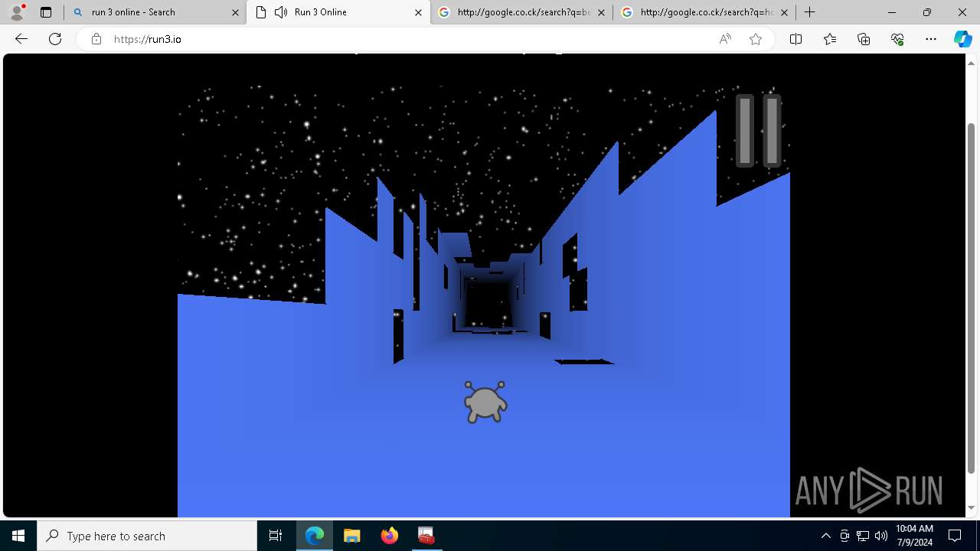
Task: Refresh the run3.io page
Action: 55,39
